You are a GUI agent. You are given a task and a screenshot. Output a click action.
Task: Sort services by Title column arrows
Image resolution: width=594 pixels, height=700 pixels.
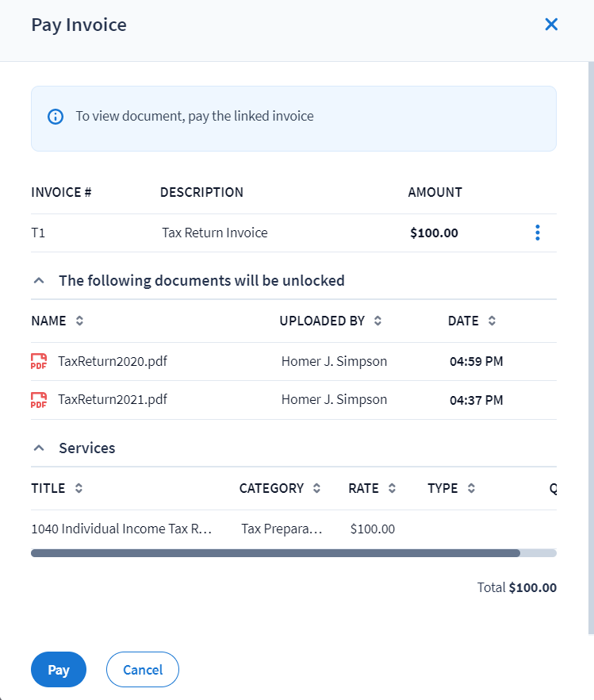[x=79, y=489]
